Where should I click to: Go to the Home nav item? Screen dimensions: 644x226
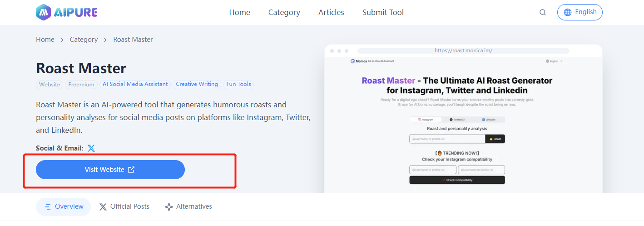pos(239,12)
